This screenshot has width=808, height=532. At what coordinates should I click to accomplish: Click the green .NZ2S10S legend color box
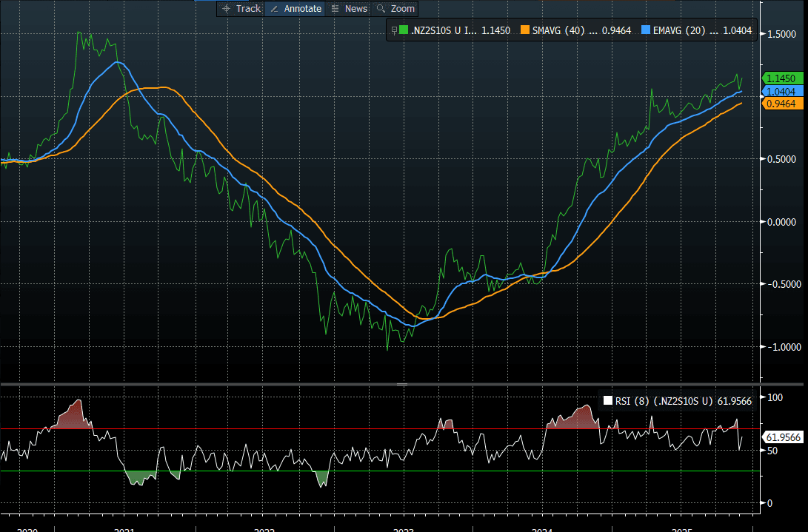pos(404,30)
